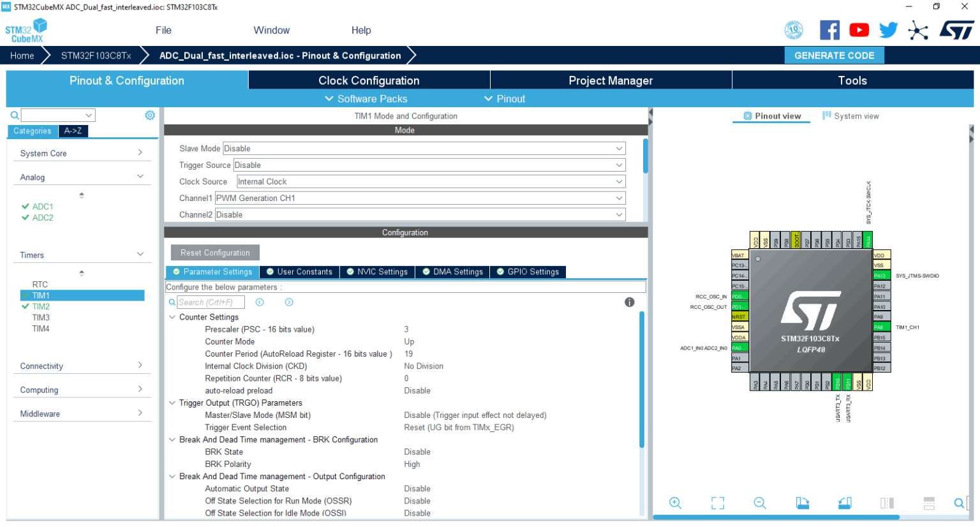Go to next parameter search result
This screenshot has width=980, height=527.
pyautogui.click(x=289, y=302)
